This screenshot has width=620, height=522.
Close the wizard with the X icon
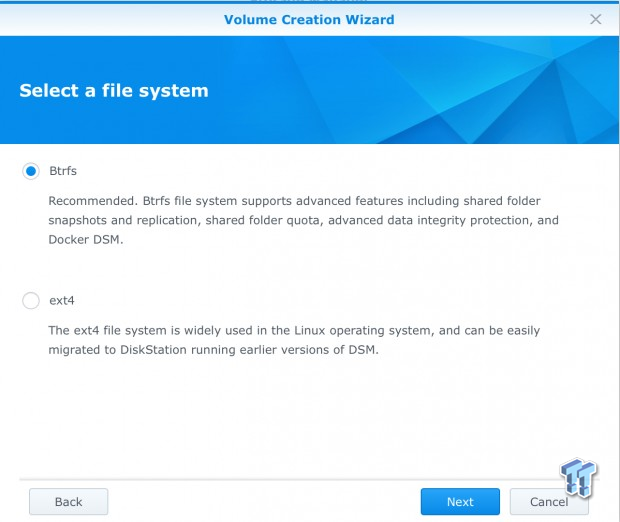coord(595,19)
